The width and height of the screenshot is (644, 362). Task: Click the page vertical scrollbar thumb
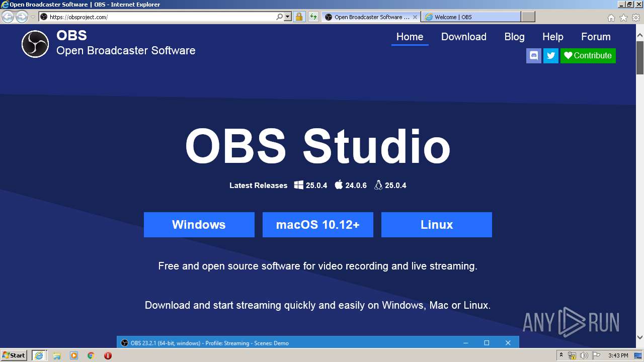(x=640, y=58)
